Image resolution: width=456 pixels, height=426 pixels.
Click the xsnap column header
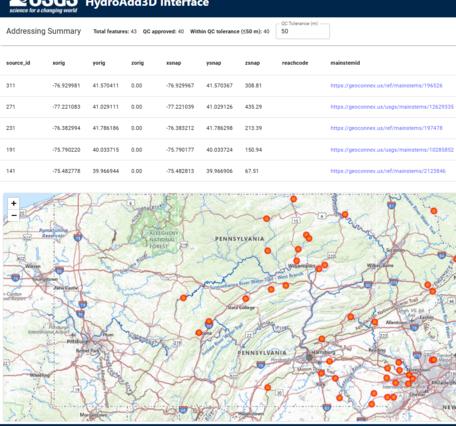[173, 63]
